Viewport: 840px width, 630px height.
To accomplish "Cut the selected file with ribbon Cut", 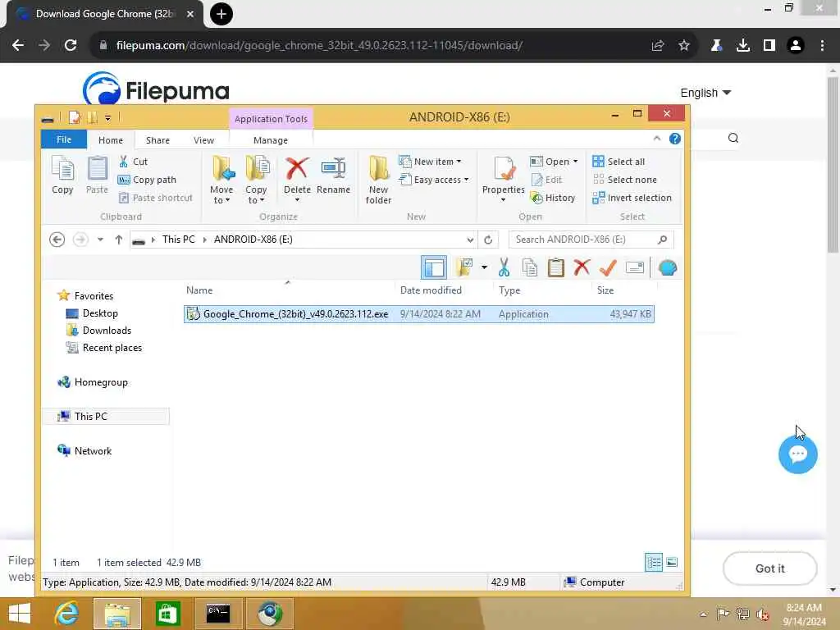I will pos(134,162).
